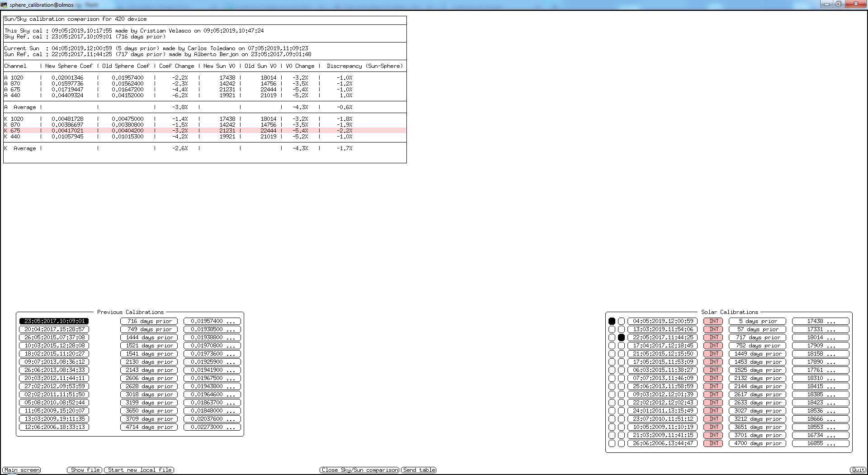Select first radio for 13:03:2019 solar calibration
The width and height of the screenshot is (868, 475).
pyautogui.click(x=612, y=329)
